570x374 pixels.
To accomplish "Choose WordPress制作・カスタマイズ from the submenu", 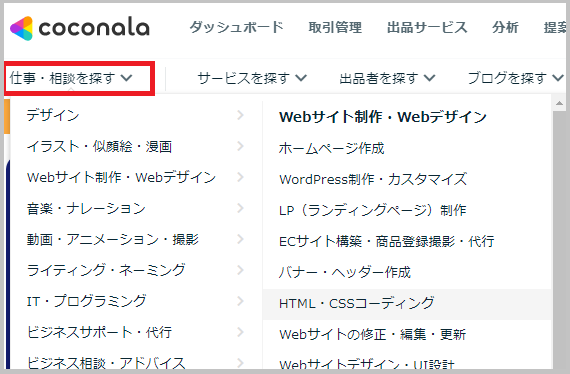I will tap(373, 179).
